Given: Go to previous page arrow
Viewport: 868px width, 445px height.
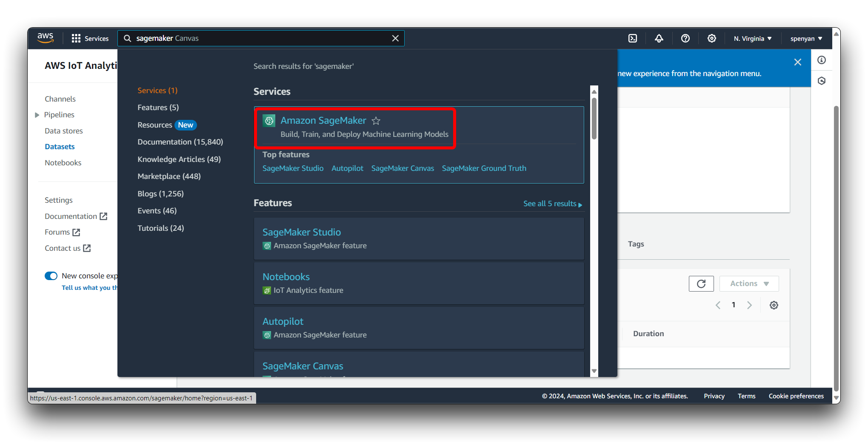Looking at the screenshot, I should tap(718, 305).
